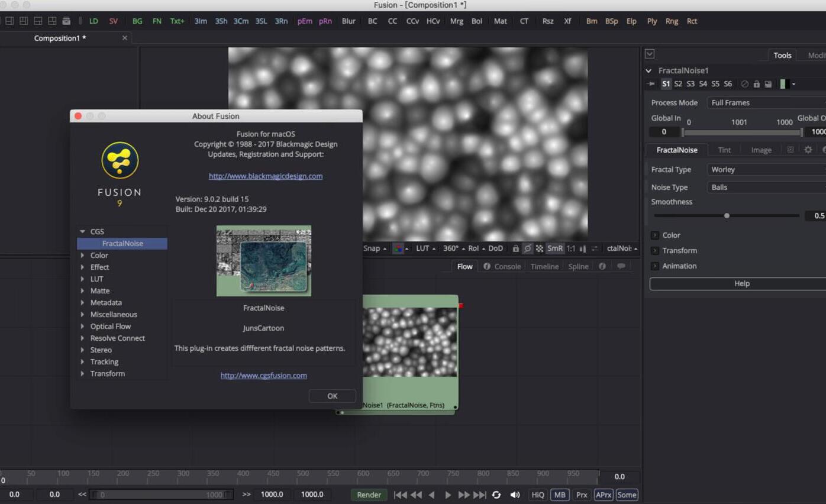This screenshot has width=826, height=504.
Task: Click the Render button
Action: pyautogui.click(x=369, y=495)
